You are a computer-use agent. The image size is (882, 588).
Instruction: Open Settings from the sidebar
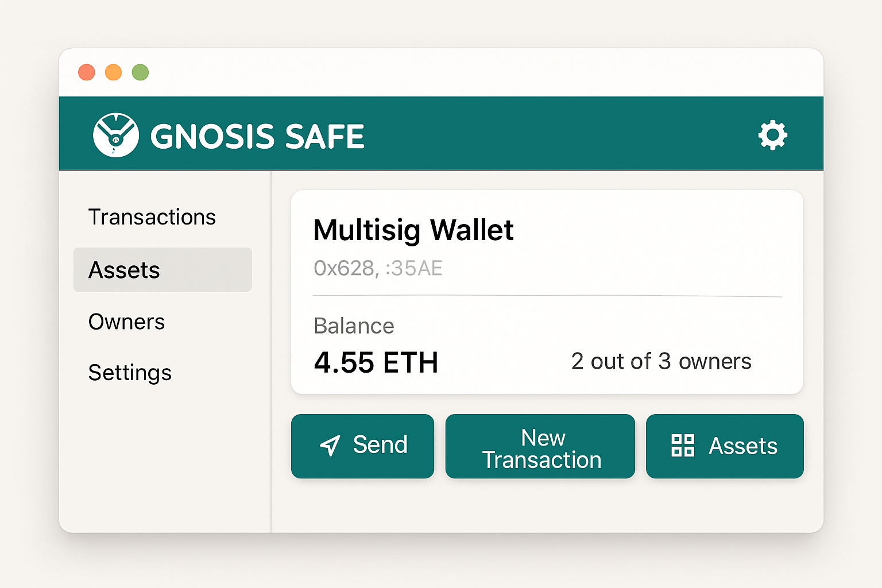pyautogui.click(x=130, y=372)
